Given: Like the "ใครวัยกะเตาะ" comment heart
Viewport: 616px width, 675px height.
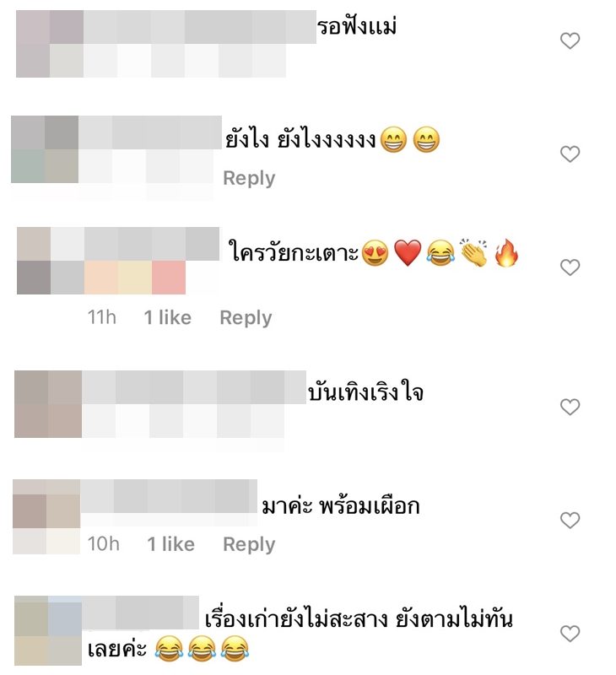Looking at the screenshot, I should coord(570,267).
